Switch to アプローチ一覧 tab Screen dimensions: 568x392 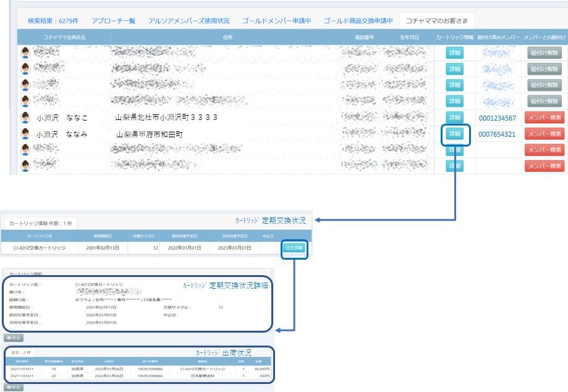113,20
